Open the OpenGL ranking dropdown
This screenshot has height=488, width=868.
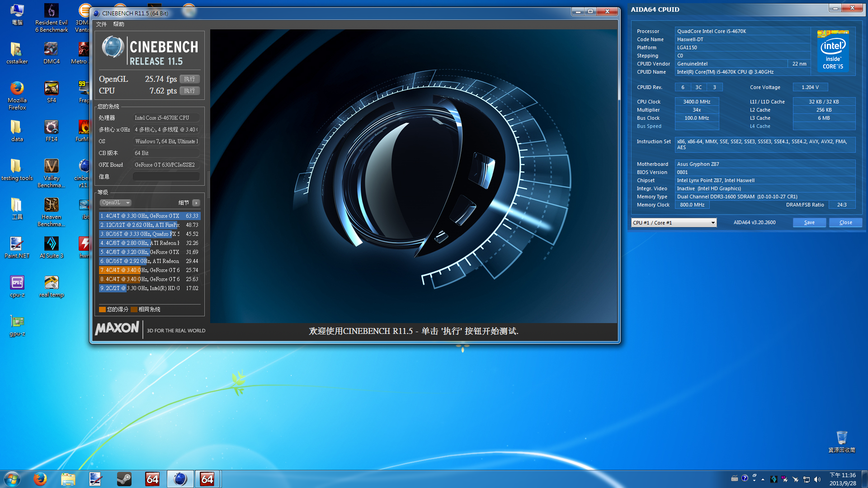tap(116, 203)
